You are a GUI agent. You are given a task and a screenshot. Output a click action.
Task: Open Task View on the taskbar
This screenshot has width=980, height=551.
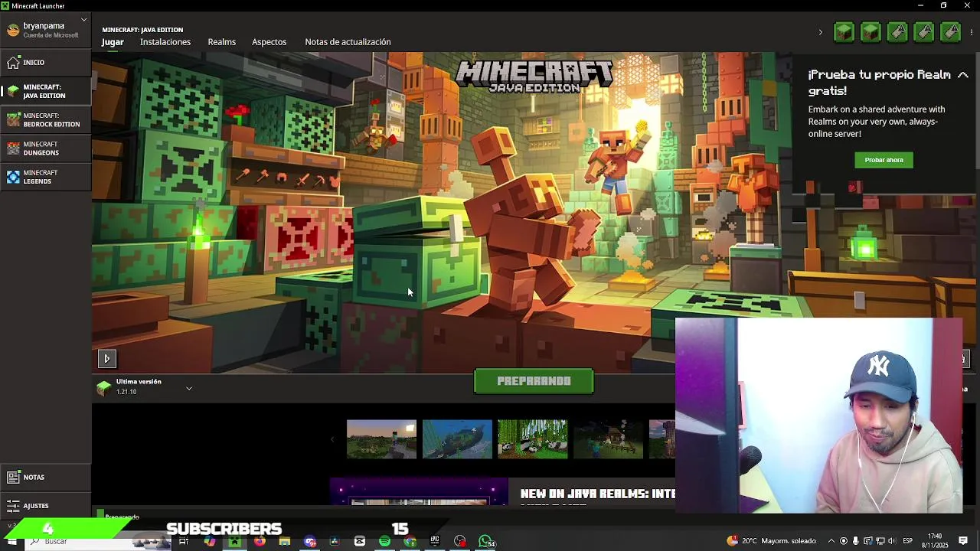pyautogui.click(x=184, y=542)
